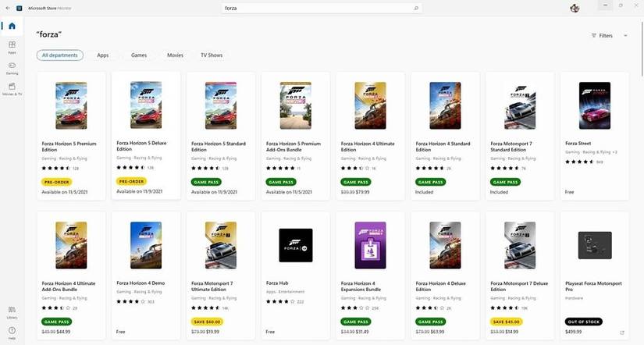
Task: Click the Filters icon button
Action: (602, 36)
